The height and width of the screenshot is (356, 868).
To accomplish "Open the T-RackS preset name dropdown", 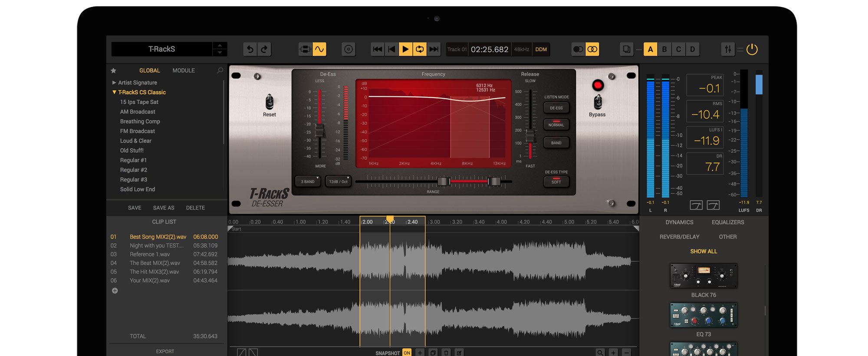I will click(161, 49).
